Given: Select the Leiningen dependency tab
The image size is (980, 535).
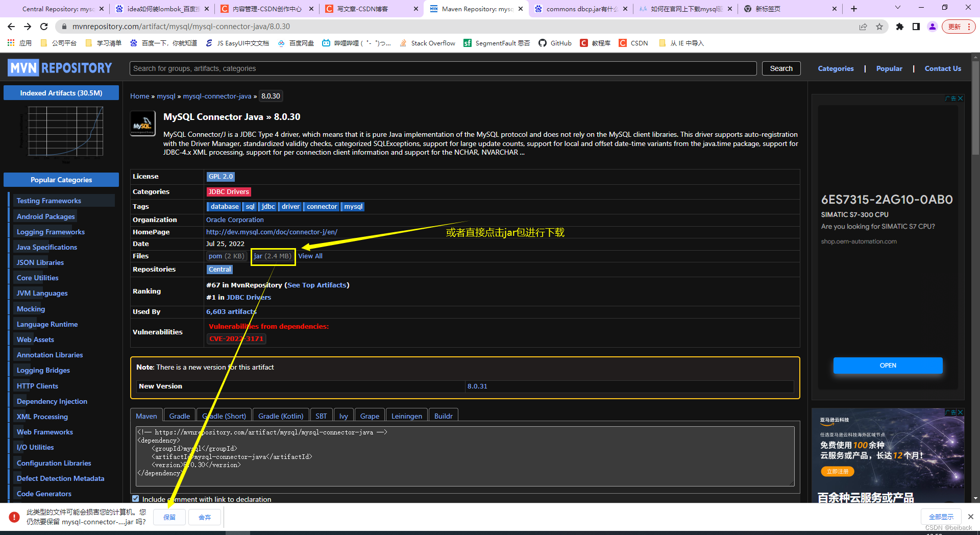Looking at the screenshot, I should (x=407, y=416).
